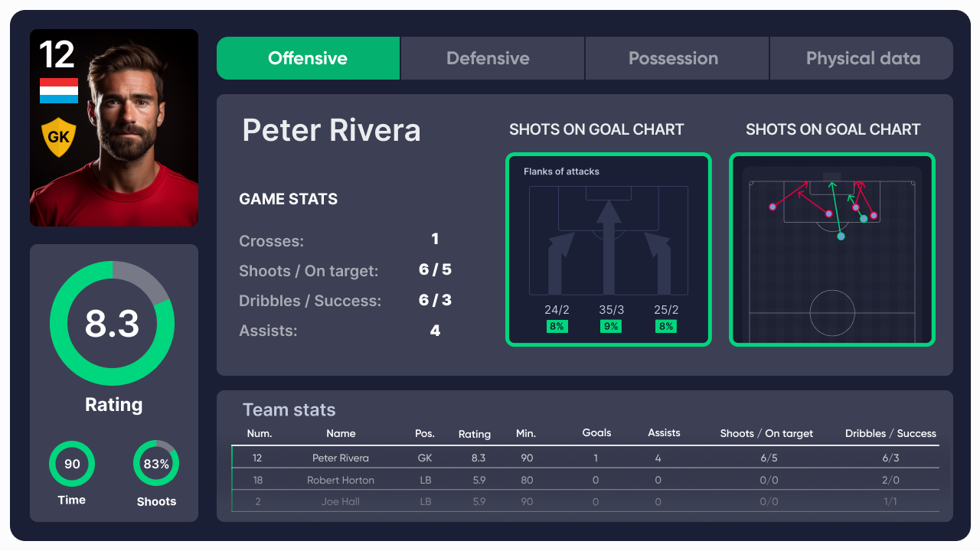Click the 9% center flank badge

point(611,326)
